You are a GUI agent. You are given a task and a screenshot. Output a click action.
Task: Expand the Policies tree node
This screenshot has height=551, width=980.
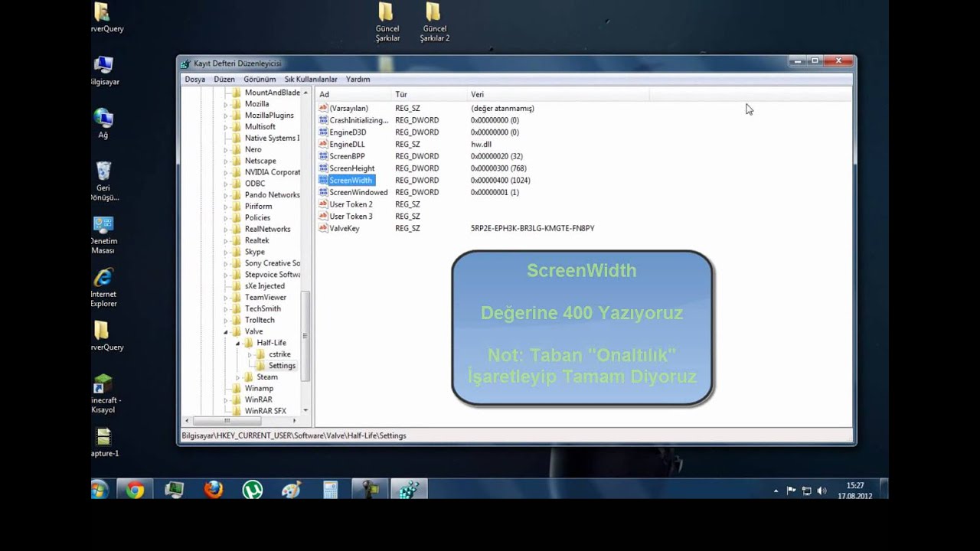click(x=226, y=218)
